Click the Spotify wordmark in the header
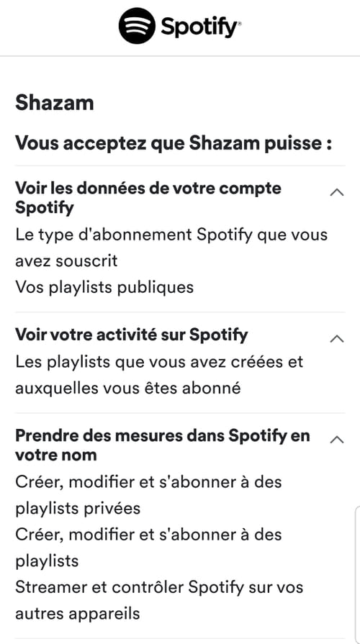This screenshot has width=360, height=644. coord(199,27)
